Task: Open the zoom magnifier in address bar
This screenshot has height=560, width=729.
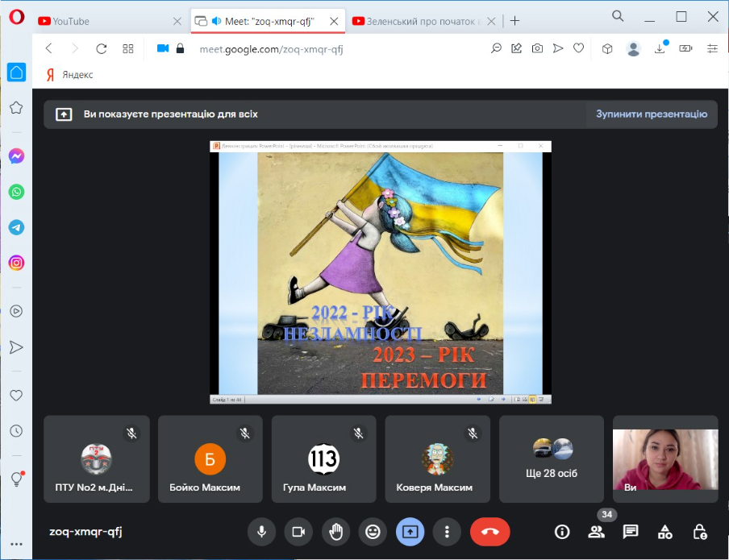Action: 496,48
